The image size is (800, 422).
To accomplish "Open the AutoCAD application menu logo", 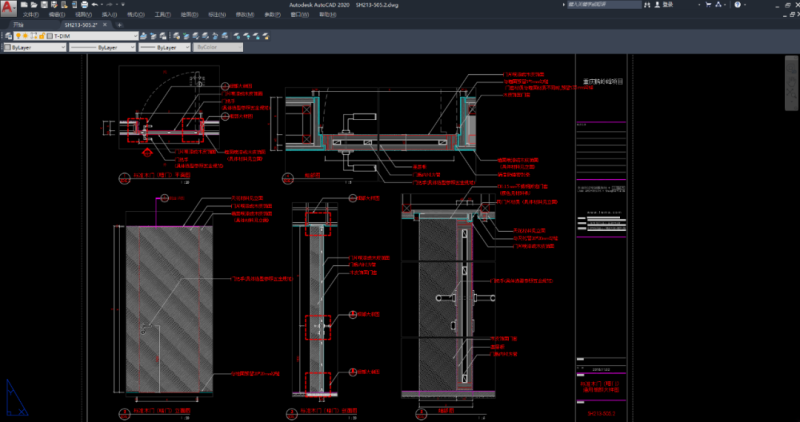I will pyautogui.click(x=7, y=8).
